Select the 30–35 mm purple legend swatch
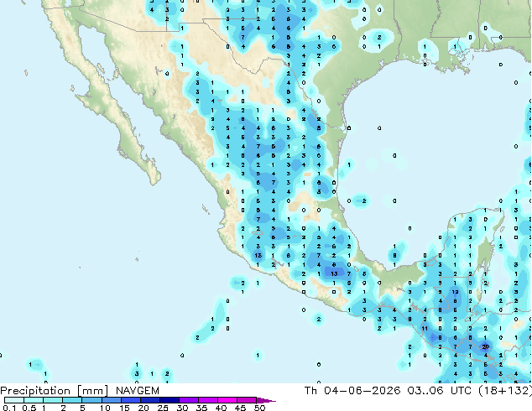This screenshot has height=411, width=532. pyautogui.click(x=188, y=400)
